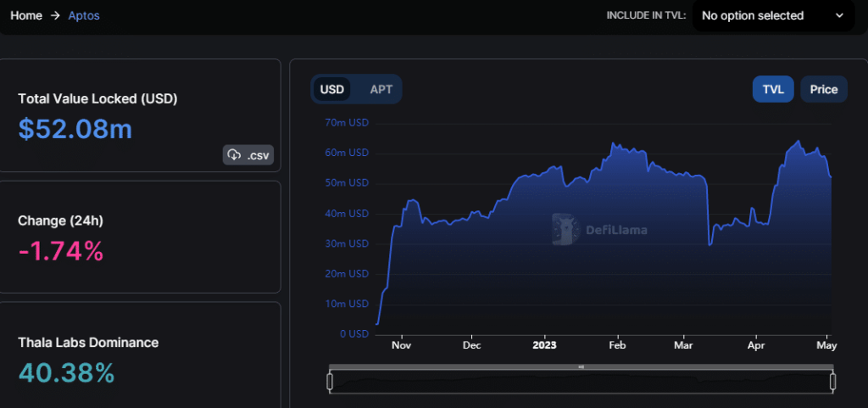Click the Thala Labs Dominance 40.38% value
This screenshot has width=868, height=408.
66,372
